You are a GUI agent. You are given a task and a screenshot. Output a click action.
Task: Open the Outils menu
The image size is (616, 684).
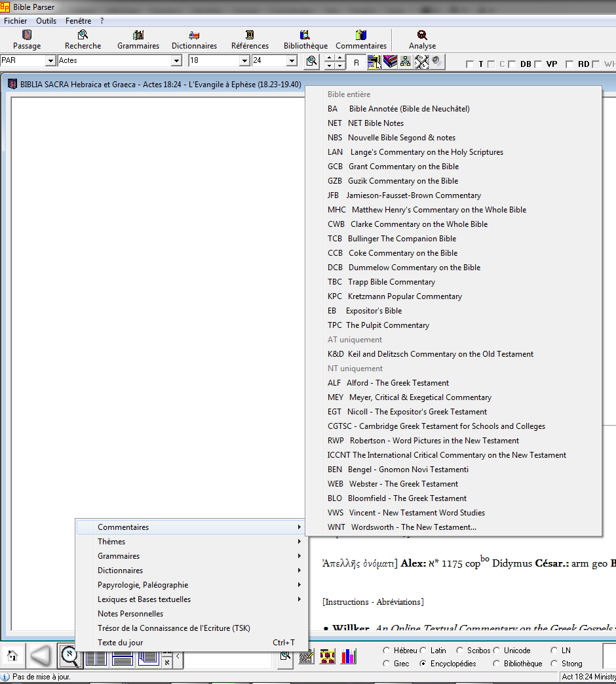point(47,21)
